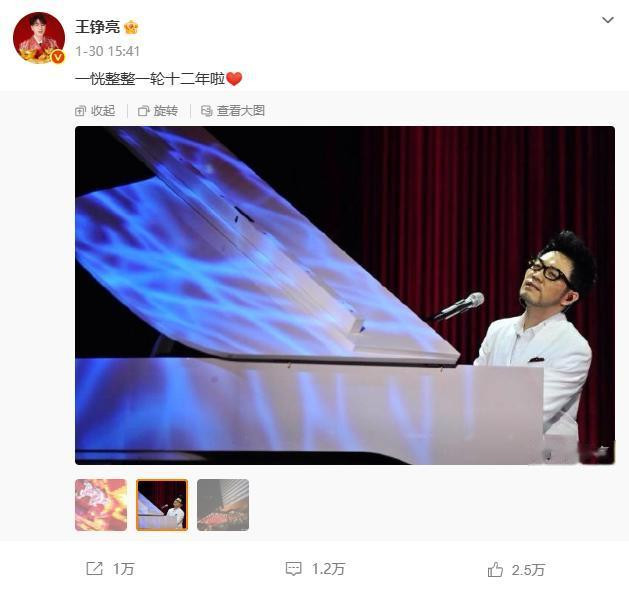This screenshot has width=629, height=589.
Task: Like the post with thumbs-up icon
Action: click(x=495, y=569)
